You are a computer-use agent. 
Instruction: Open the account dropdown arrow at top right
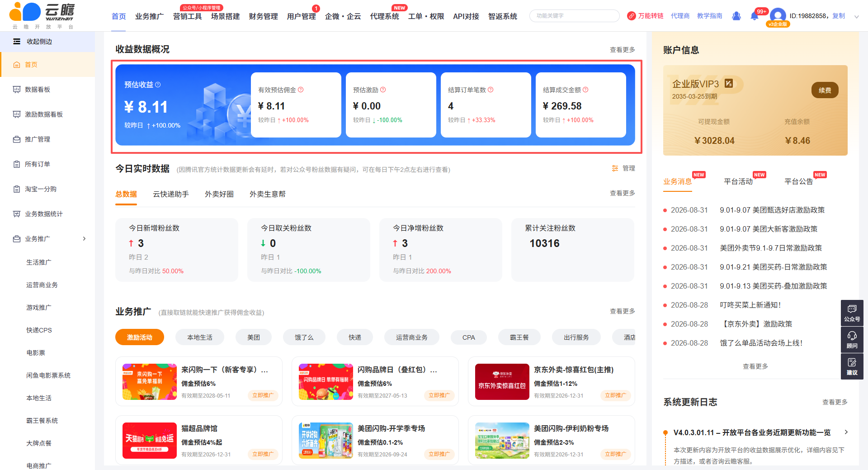pyautogui.click(x=856, y=17)
